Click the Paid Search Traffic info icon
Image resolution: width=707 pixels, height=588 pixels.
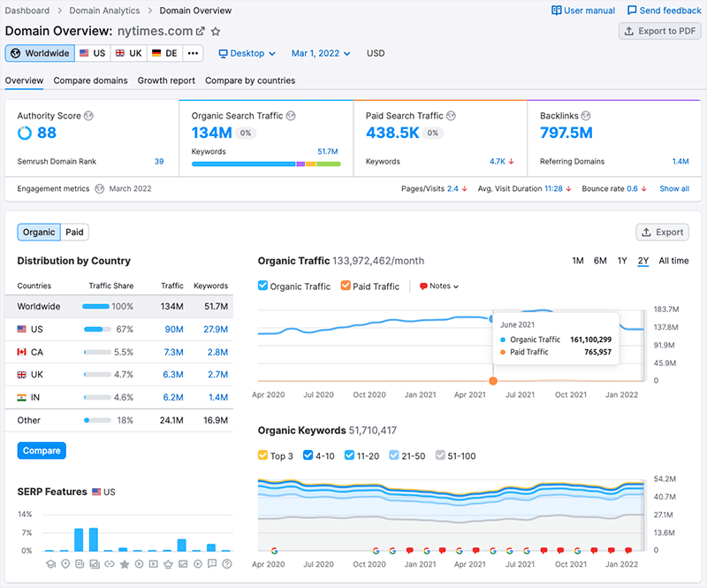tap(451, 116)
